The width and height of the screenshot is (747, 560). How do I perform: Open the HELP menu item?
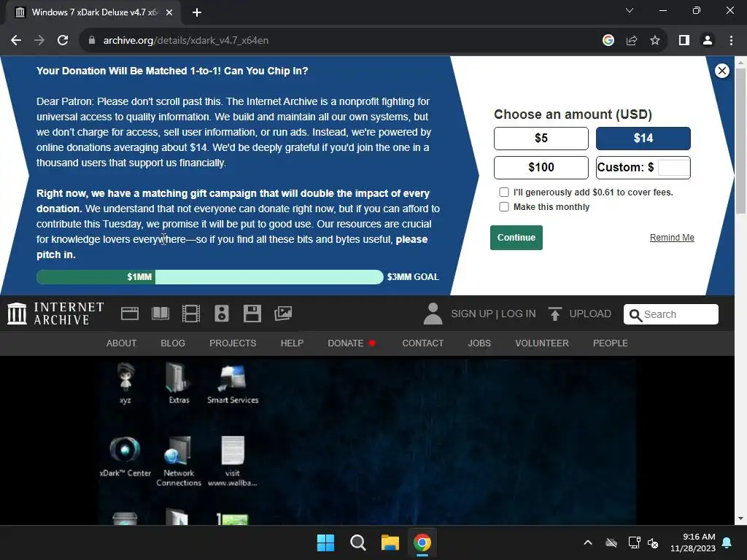292,343
